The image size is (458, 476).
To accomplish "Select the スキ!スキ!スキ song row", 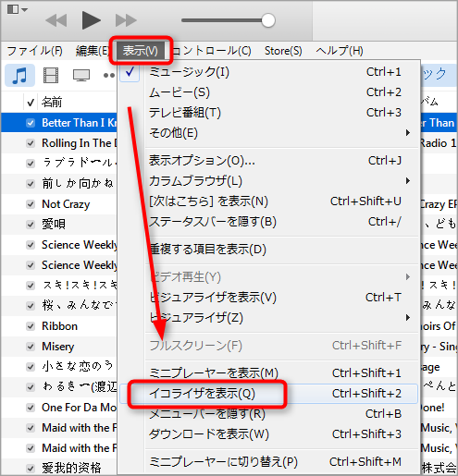I will (x=59, y=286).
